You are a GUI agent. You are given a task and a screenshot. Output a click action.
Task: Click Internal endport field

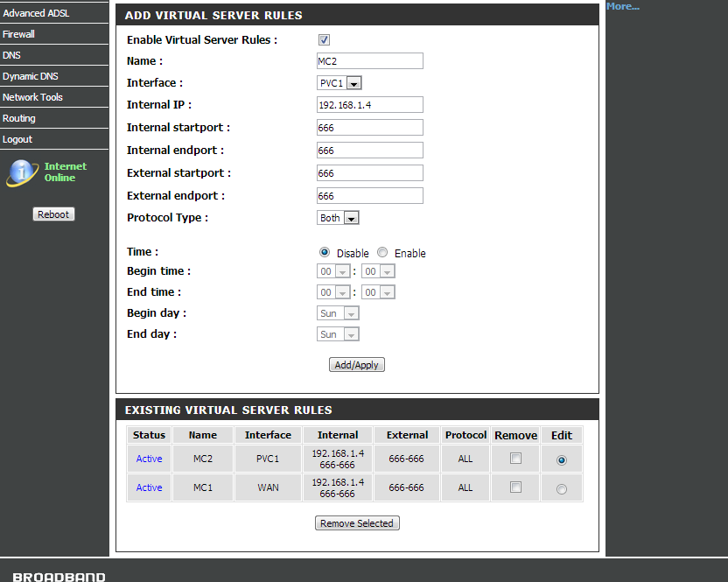tap(370, 150)
